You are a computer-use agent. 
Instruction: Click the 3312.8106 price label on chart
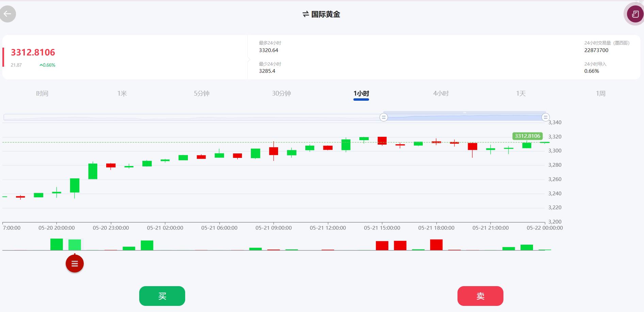(527, 136)
